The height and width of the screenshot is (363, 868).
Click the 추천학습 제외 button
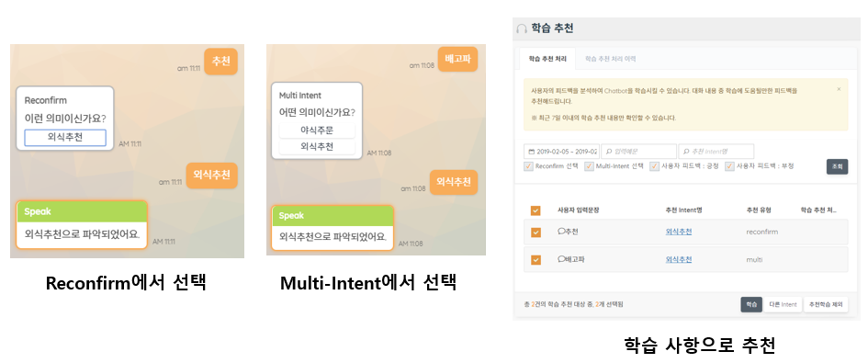pyautogui.click(x=826, y=304)
